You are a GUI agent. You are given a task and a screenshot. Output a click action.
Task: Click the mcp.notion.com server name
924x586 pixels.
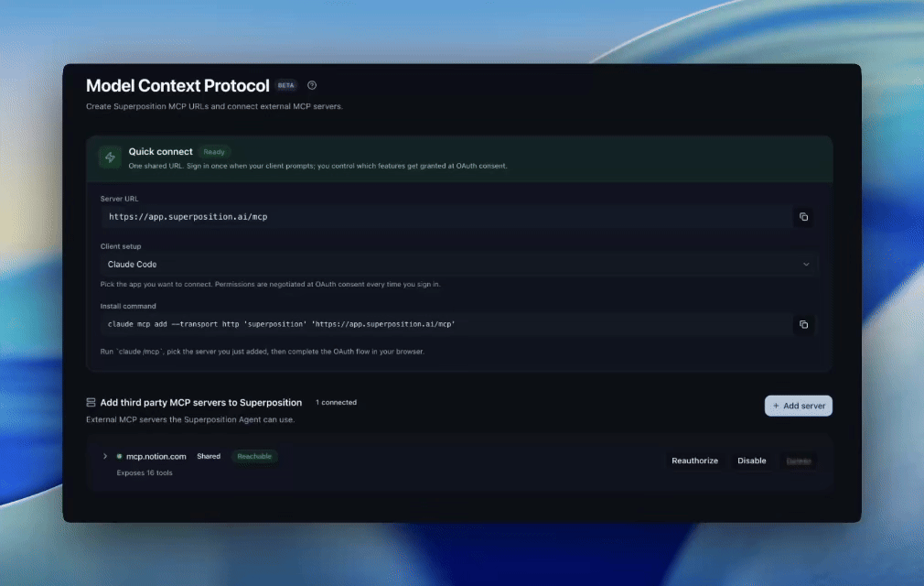pyautogui.click(x=156, y=456)
